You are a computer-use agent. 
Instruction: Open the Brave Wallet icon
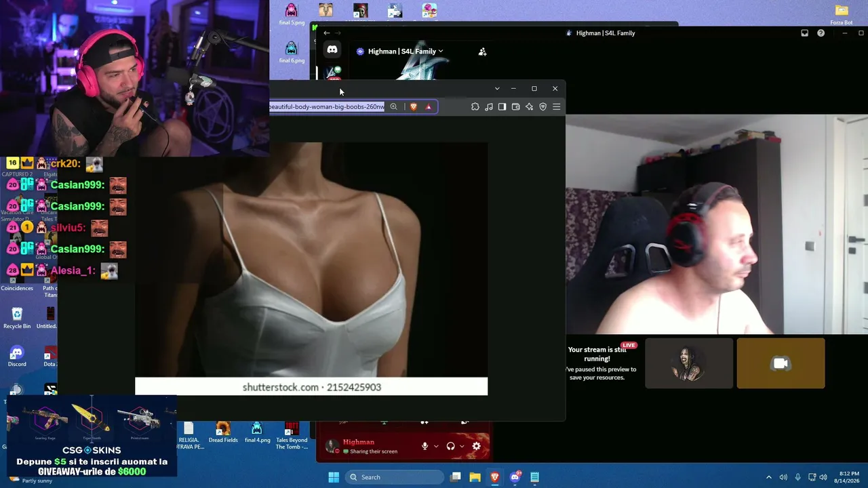[x=515, y=106]
